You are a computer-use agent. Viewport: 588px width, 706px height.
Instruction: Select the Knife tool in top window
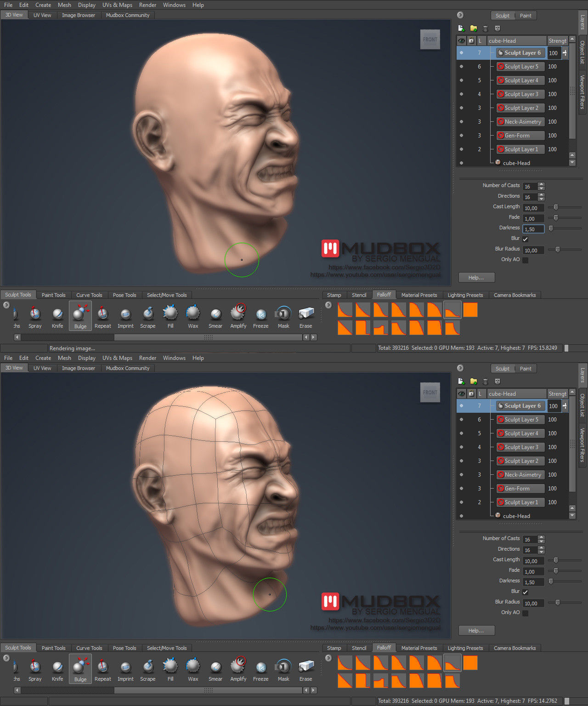pyautogui.click(x=57, y=317)
